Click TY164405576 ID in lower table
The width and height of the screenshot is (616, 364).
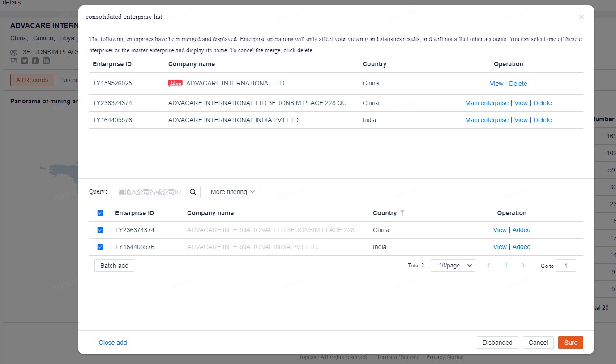click(135, 247)
